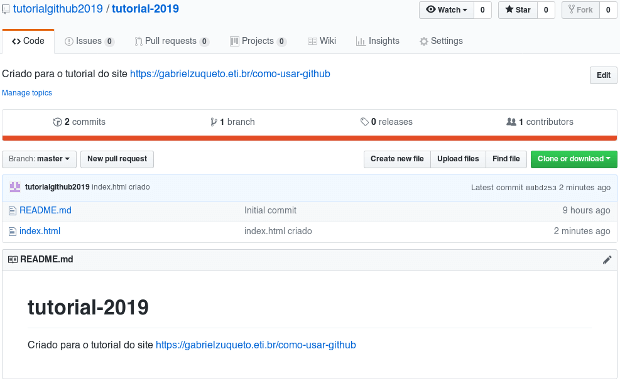Image resolution: width=620 pixels, height=381 pixels.
Task: Click the 2 minutes ago timestamp for index.html
Action: tap(582, 231)
